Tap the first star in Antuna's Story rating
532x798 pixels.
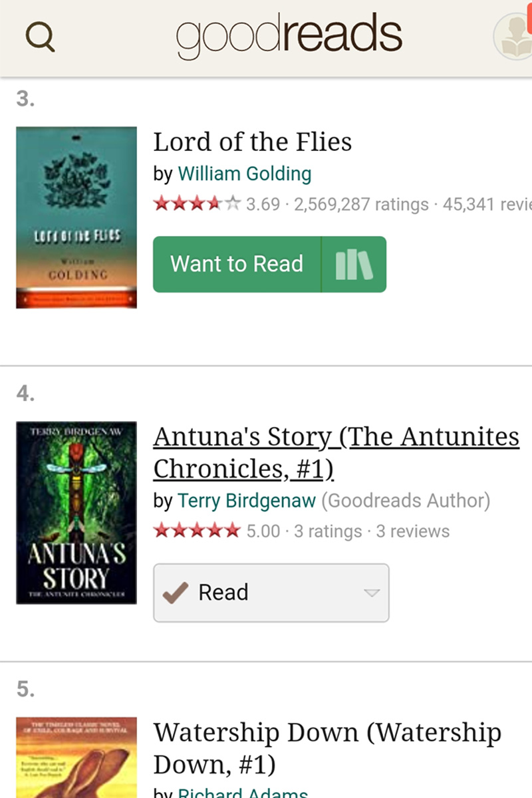click(161, 531)
